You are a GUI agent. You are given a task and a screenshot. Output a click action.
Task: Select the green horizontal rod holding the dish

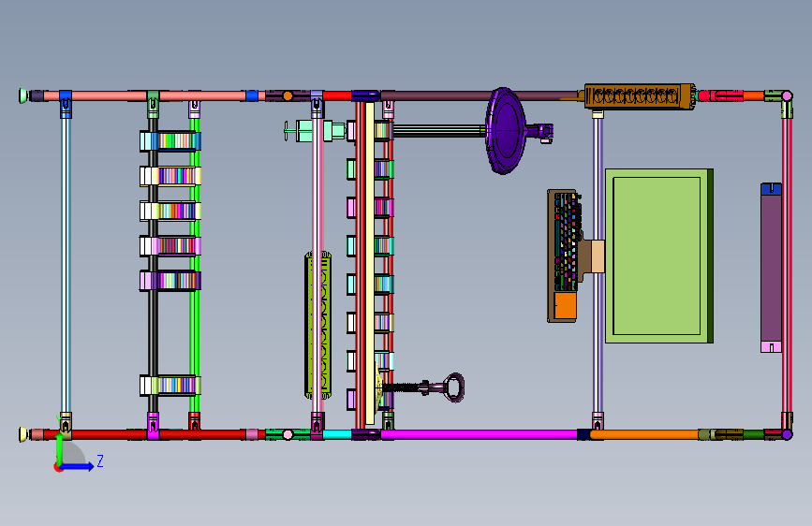pos(439,130)
